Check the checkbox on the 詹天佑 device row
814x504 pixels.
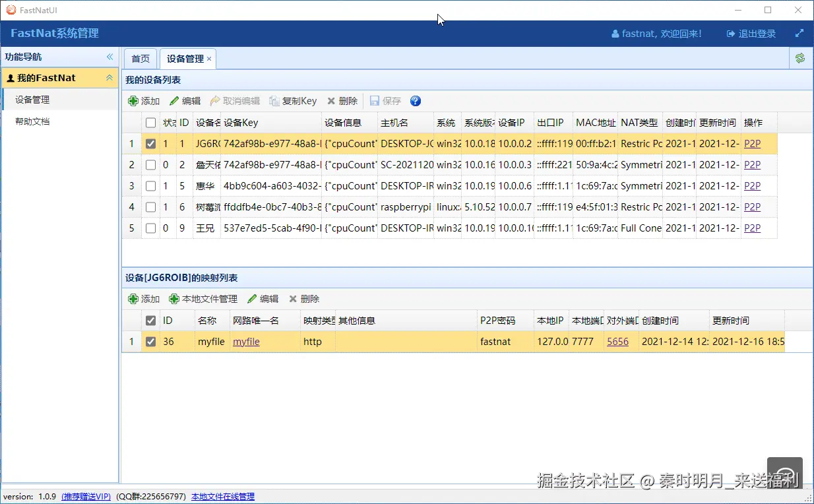point(150,165)
